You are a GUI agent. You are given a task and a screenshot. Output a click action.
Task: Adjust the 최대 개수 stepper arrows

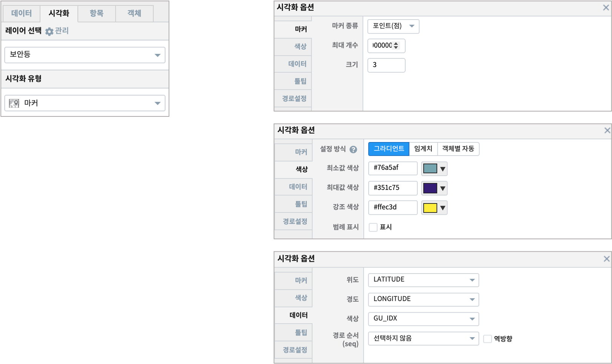(396, 46)
